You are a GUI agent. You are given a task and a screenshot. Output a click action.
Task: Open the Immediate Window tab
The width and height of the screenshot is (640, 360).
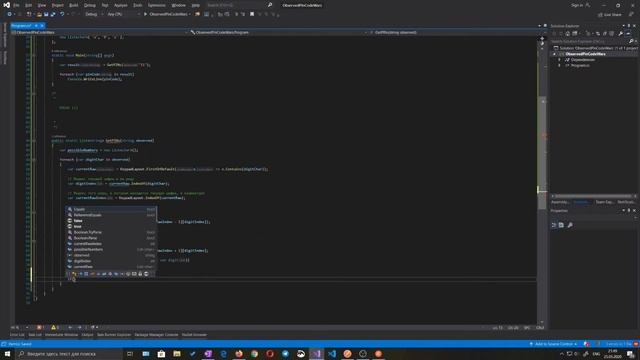point(61,335)
